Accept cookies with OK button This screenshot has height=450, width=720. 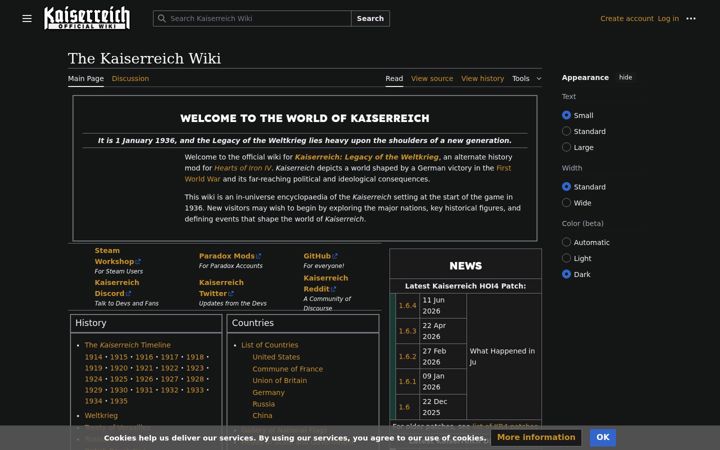point(602,437)
